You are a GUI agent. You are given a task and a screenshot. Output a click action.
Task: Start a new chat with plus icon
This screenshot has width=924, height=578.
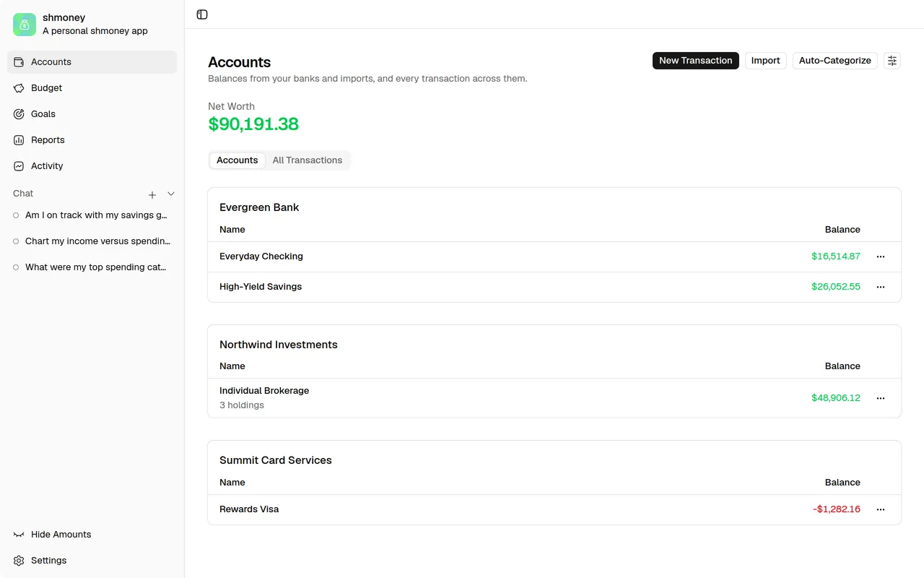click(152, 195)
